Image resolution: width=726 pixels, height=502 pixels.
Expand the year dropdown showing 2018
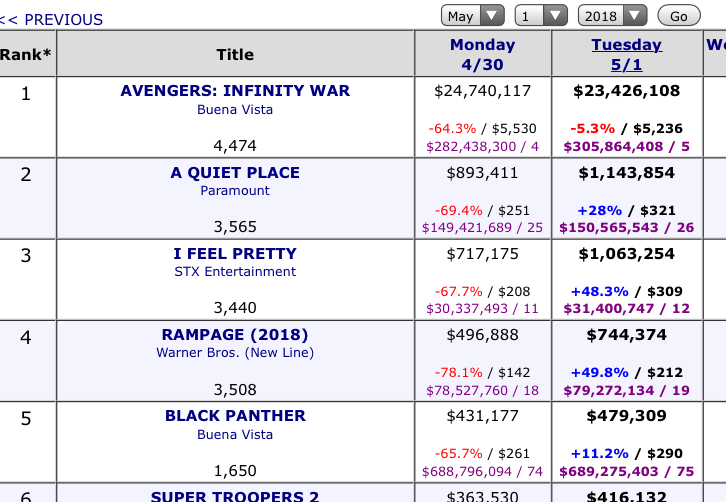(613, 16)
